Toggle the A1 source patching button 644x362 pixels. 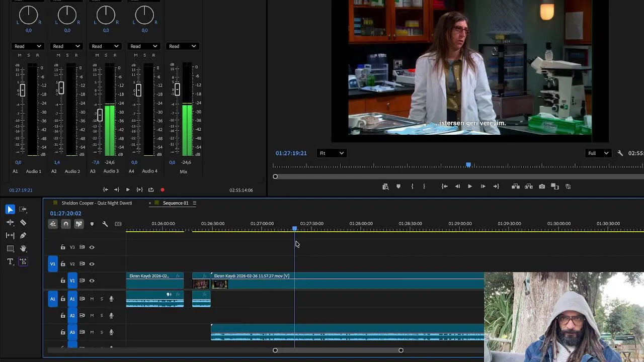click(53, 299)
